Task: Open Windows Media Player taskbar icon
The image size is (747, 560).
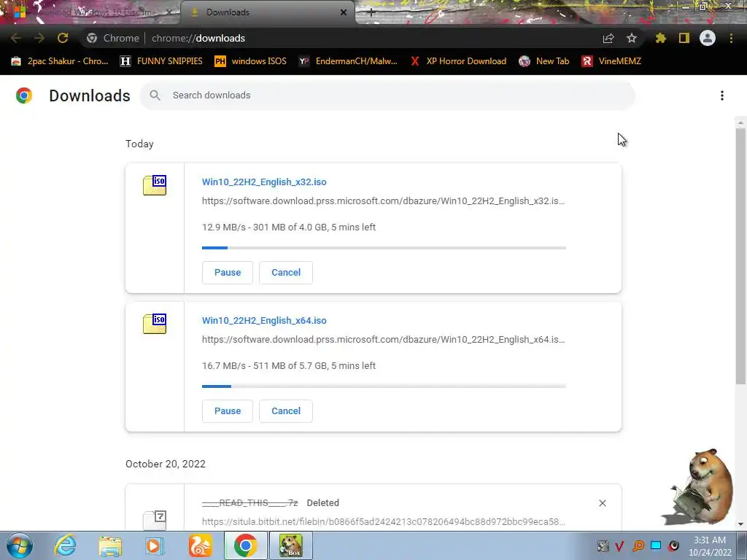Action: click(x=155, y=545)
